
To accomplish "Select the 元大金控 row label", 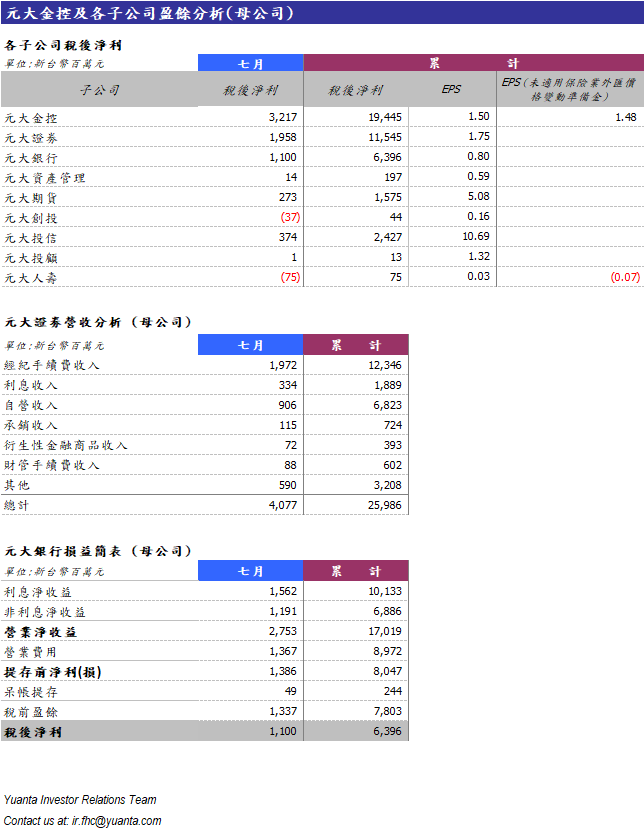I will (x=31, y=118).
